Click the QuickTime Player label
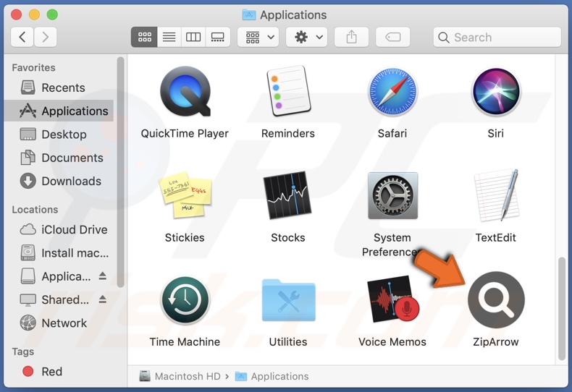The image size is (572, 392). (185, 133)
